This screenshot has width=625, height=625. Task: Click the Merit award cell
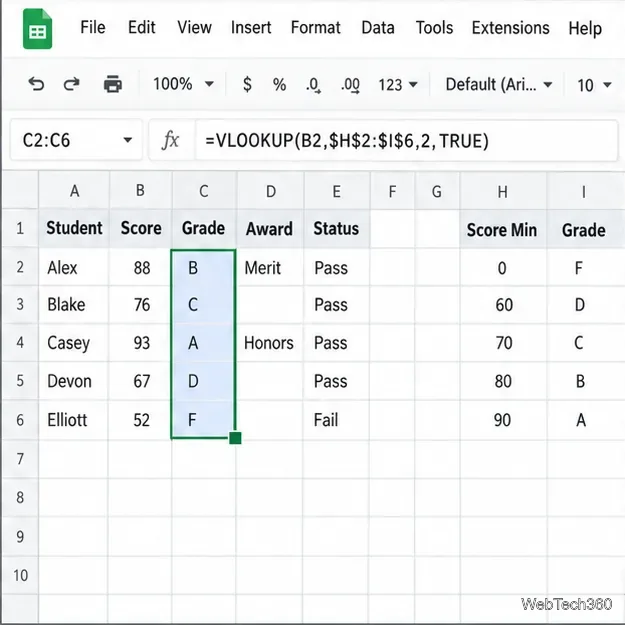(270, 267)
